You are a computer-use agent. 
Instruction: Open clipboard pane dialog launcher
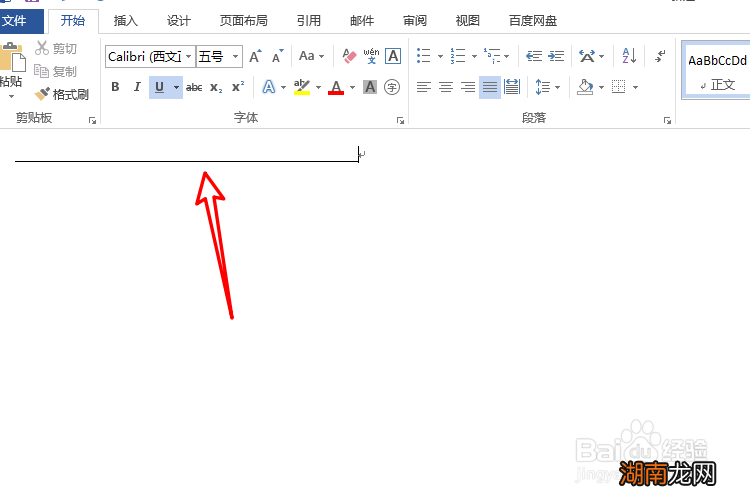[x=92, y=121]
